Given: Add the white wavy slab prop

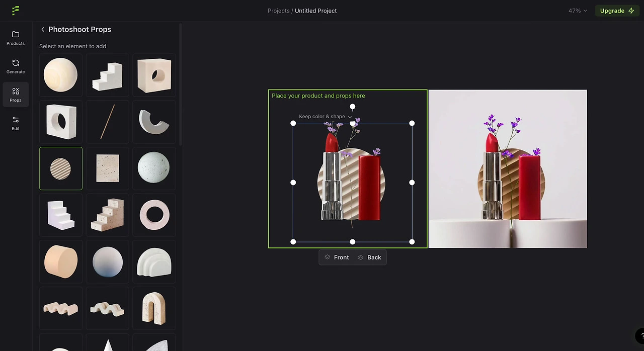Looking at the screenshot, I should (107, 308).
